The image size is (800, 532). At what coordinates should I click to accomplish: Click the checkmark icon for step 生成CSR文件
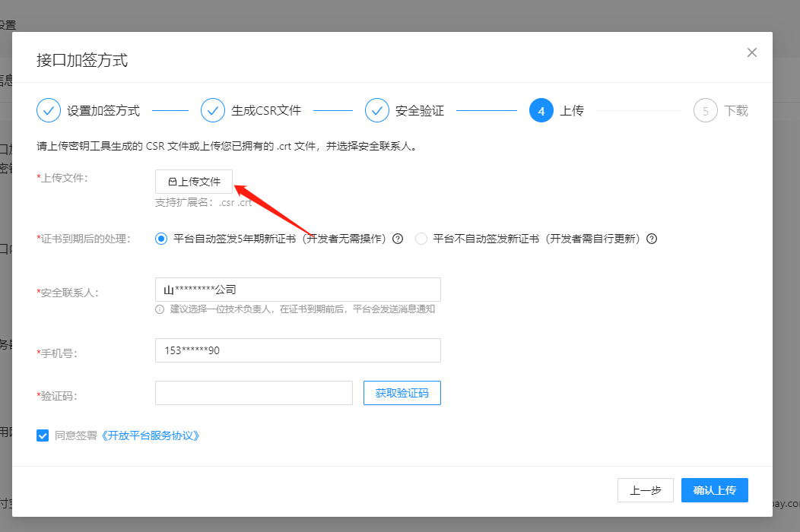coord(213,110)
